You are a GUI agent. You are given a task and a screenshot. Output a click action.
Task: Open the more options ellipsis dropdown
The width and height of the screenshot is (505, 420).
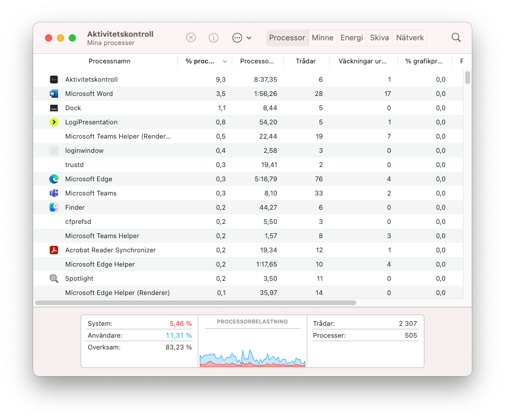coord(241,37)
